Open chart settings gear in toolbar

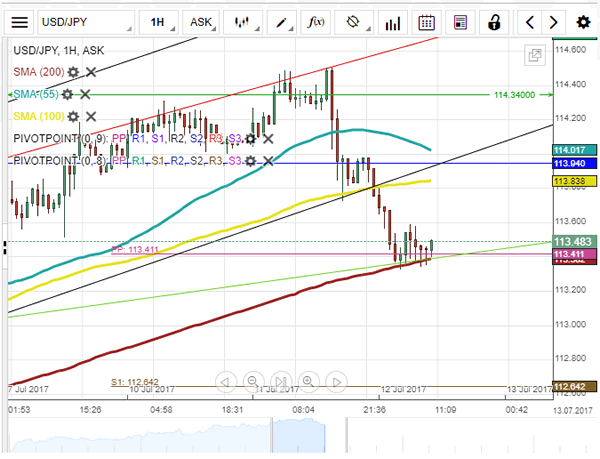[x=583, y=21]
